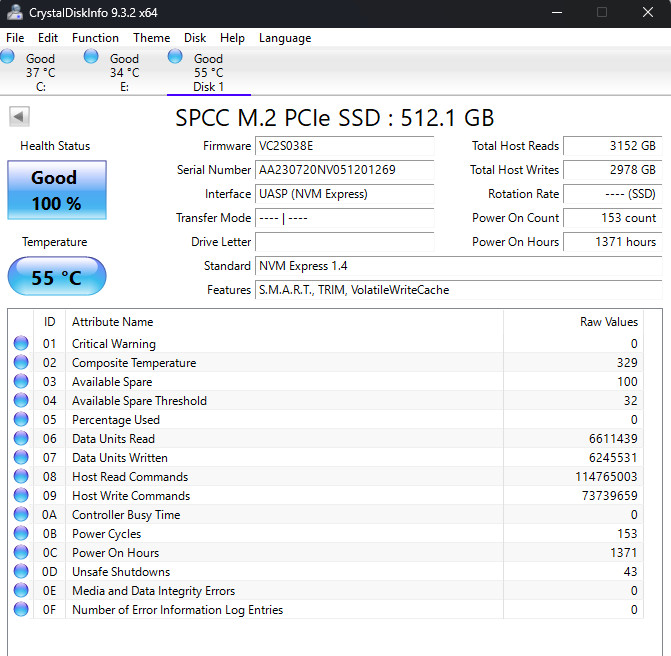The width and height of the screenshot is (671, 656).
Task: Click status orb for Data Units Read
Action: click(21, 438)
